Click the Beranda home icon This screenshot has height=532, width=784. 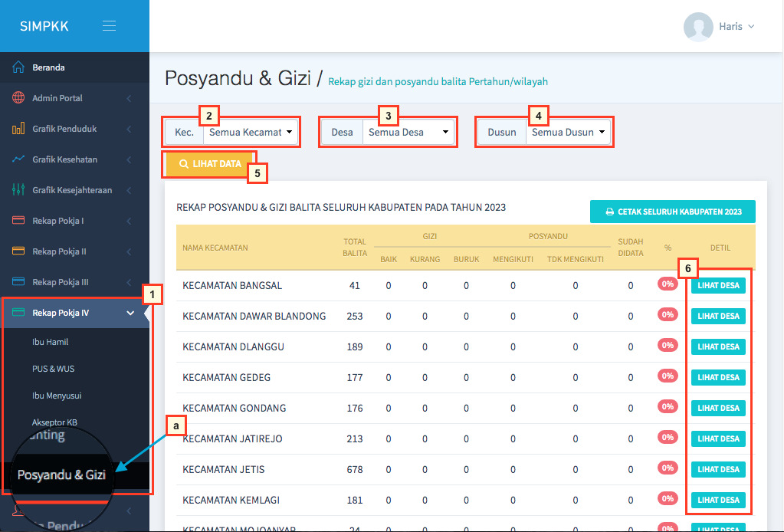(x=18, y=67)
